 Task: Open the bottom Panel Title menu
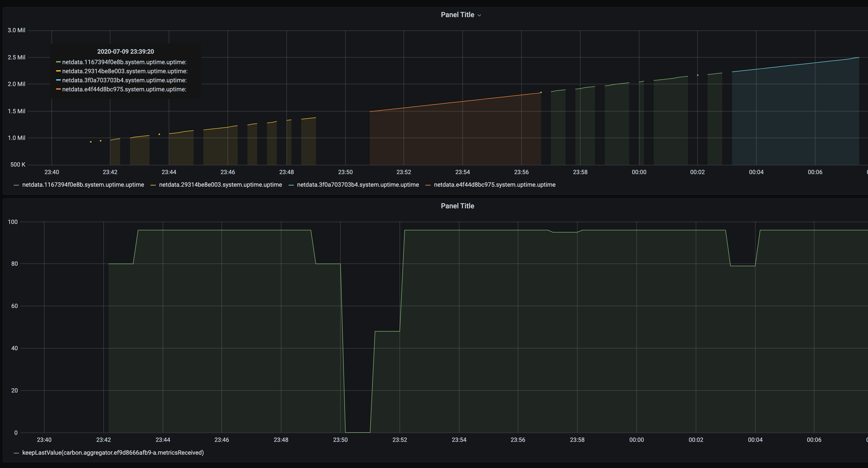point(458,206)
